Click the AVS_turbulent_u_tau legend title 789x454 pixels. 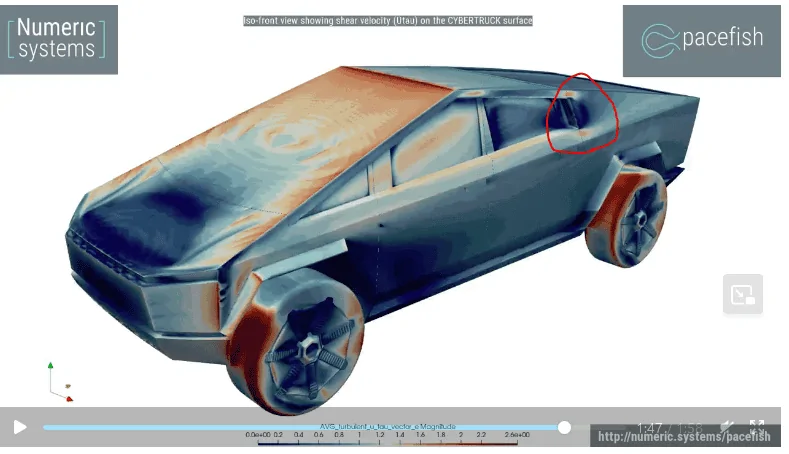tap(387, 426)
